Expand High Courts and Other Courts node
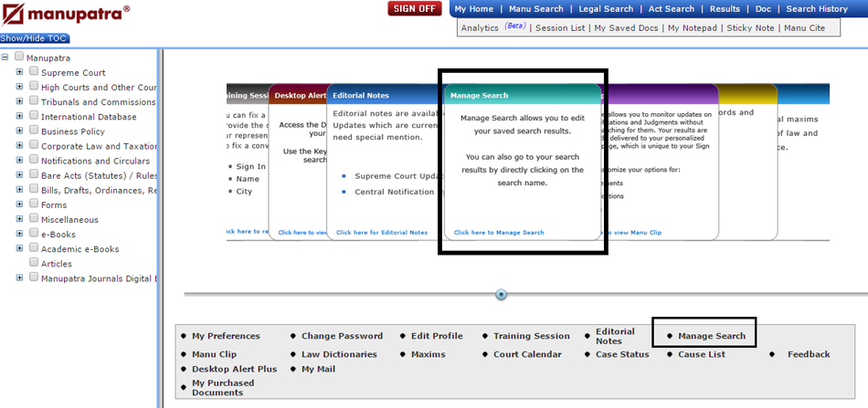This screenshot has width=868, height=408. coord(19,86)
